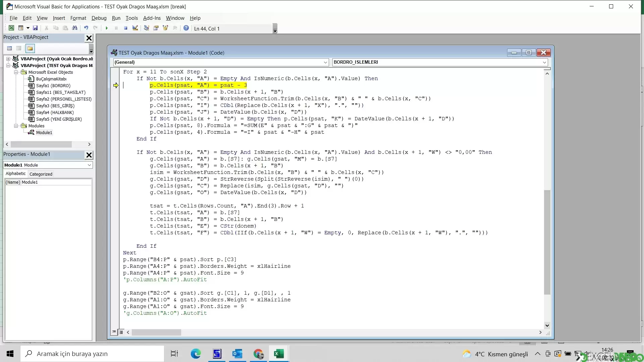
Task: Click scroll down arrow of code window
Action: pos(547,325)
